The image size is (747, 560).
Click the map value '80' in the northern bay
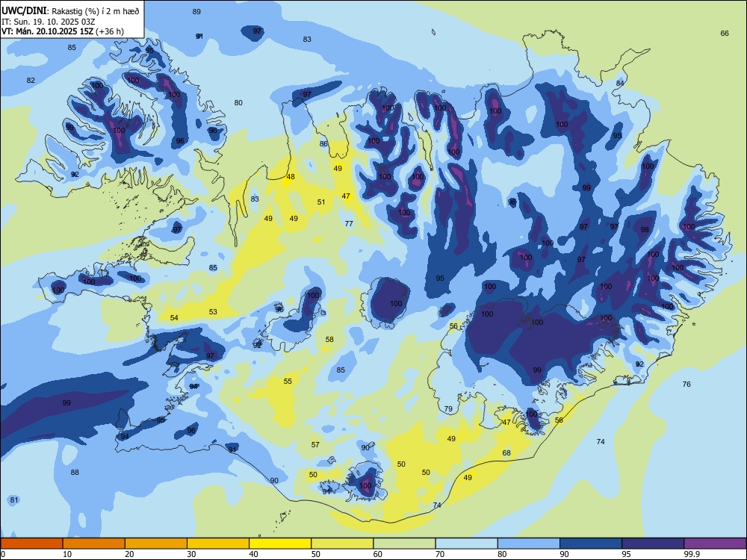tap(238, 103)
